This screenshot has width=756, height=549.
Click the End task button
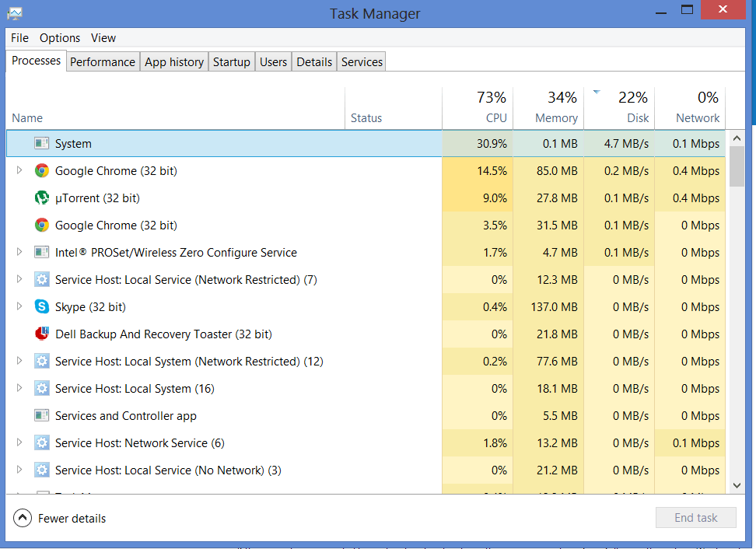pos(696,518)
